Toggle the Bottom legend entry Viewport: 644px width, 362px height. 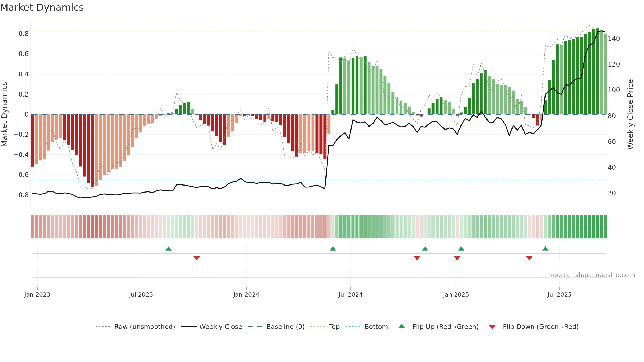coord(367,327)
